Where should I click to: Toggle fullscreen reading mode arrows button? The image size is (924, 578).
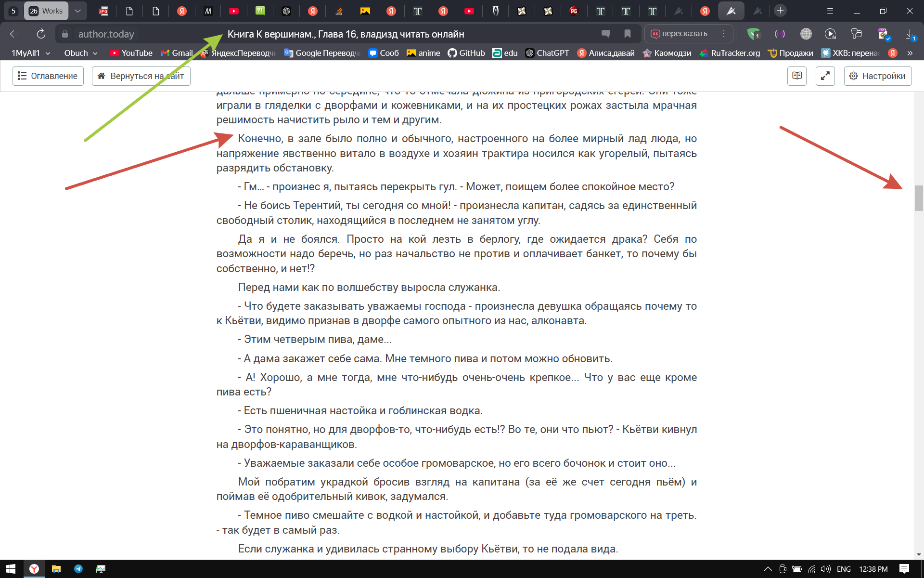pyautogui.click(x=825, y=76)
